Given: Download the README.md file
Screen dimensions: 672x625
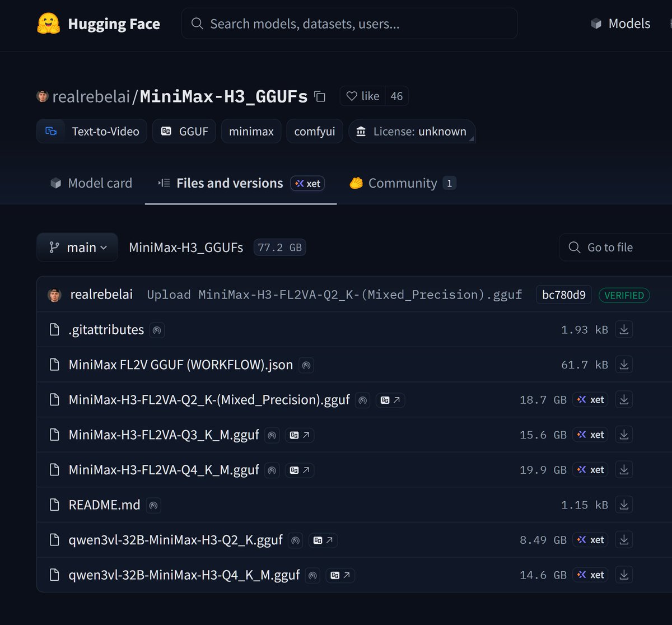Looking at the screenshot, I should [x=624, y=505].
